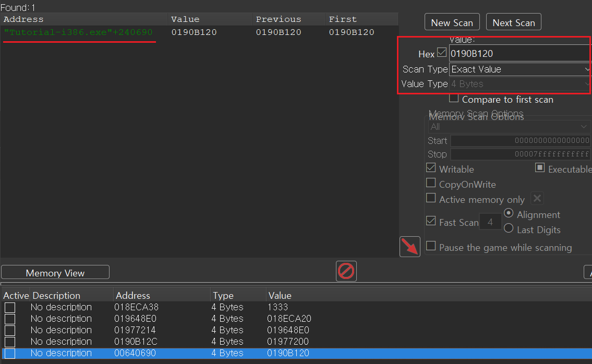
Task: Open the Value Type dropdown
Action: (x=519, y=84)
